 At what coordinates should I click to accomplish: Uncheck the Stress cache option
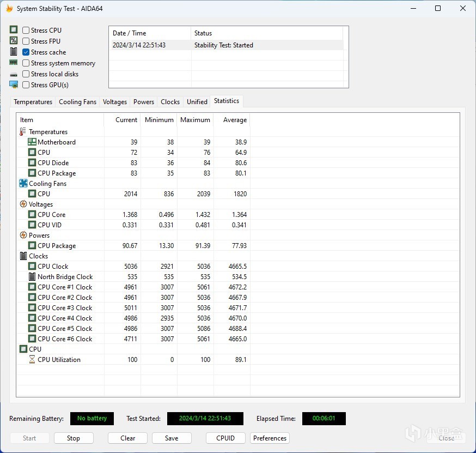[26, 52]
